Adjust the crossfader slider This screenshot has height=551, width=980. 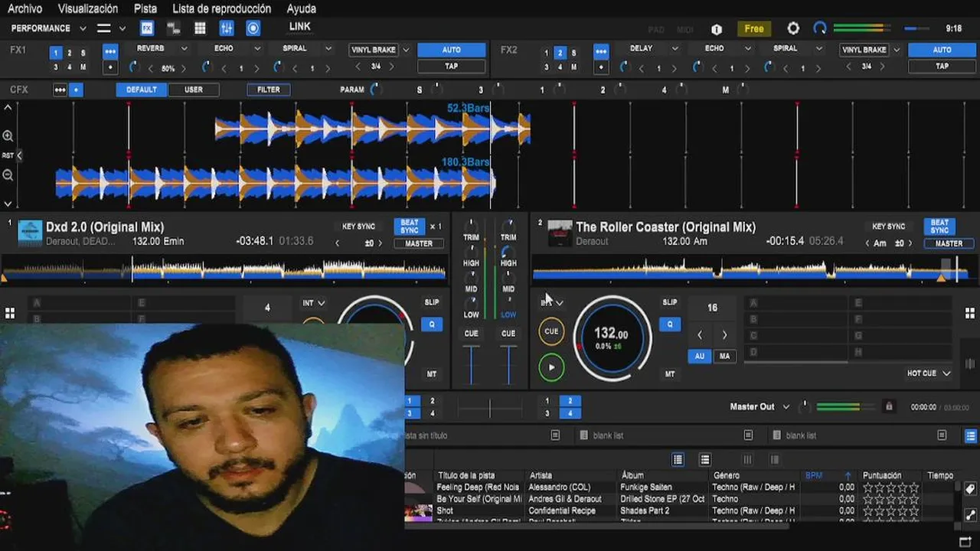[x=489, y=407]
